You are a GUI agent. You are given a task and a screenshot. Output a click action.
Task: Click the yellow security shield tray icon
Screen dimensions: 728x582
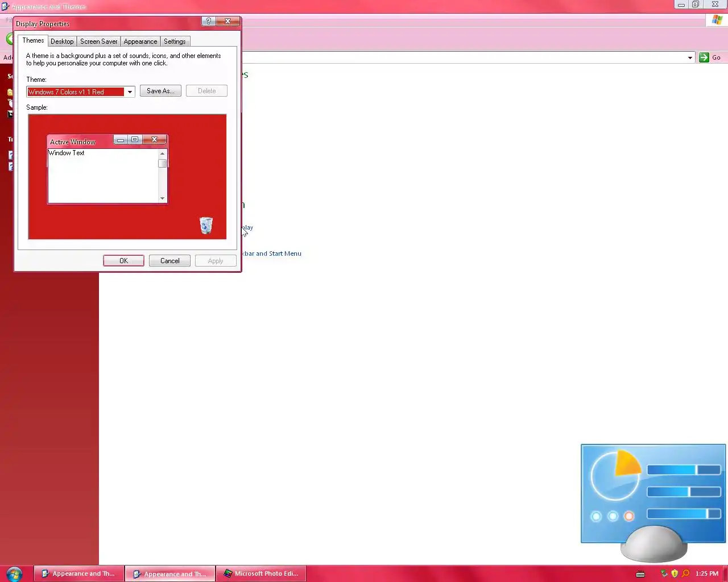pyautogui.click(x=675, y=573)
